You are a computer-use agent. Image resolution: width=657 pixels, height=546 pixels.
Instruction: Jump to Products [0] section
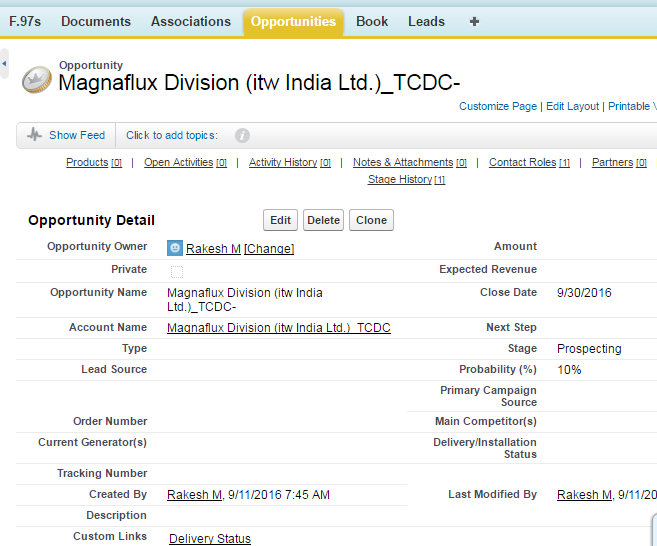point(94,162)
